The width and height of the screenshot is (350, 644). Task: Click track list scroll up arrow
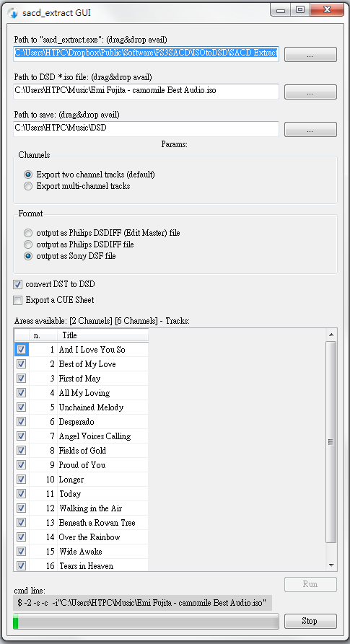331,335
